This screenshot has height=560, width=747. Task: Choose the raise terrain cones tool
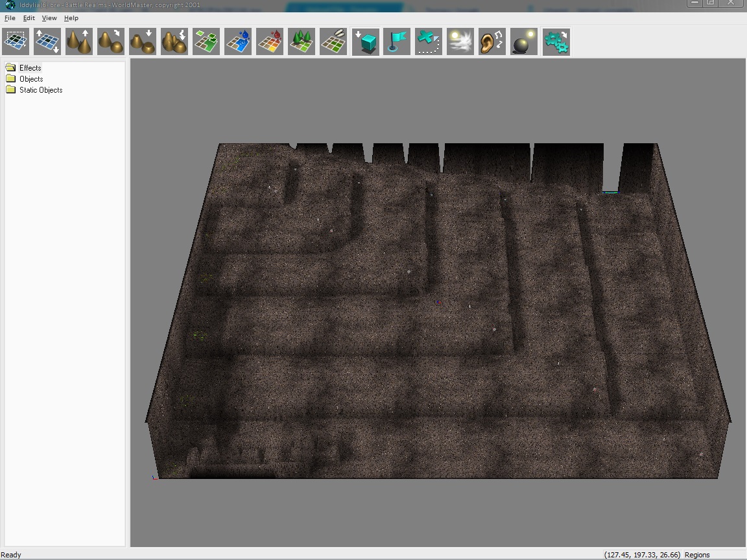click(79, 41)
